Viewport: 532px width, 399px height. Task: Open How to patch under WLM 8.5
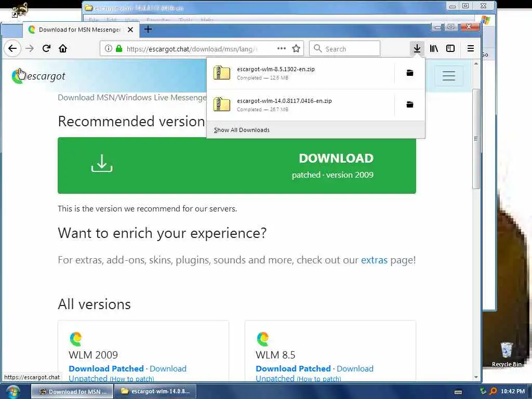click(x=319, y=379)
